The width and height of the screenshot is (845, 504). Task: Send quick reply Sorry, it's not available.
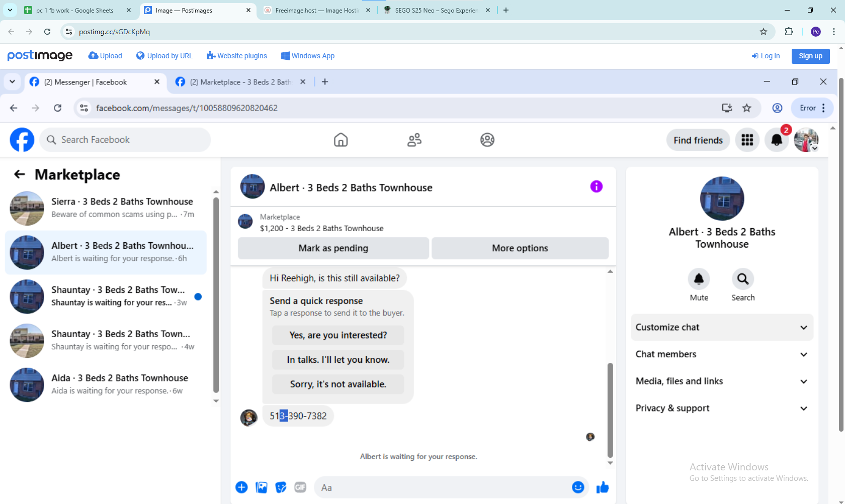338,384
